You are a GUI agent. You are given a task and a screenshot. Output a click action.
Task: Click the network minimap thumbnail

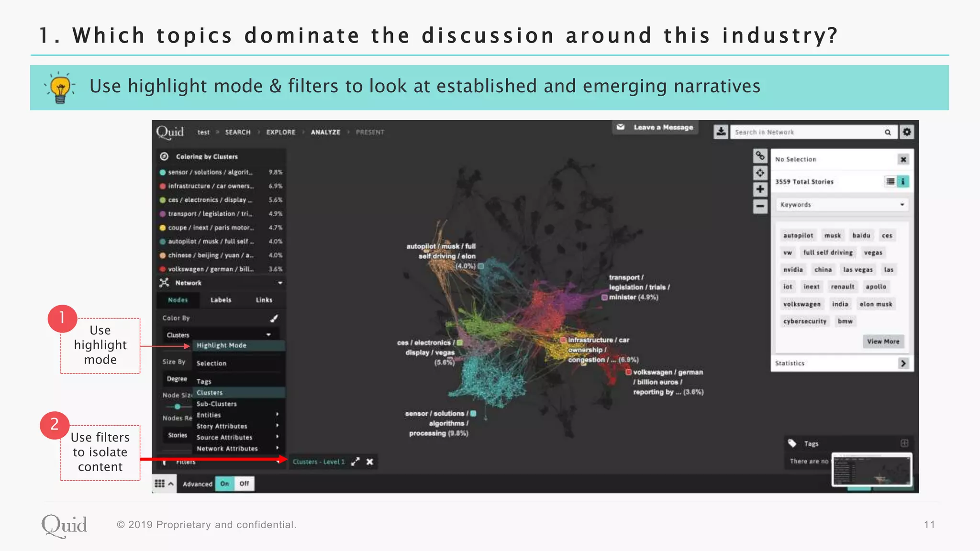(872, 470)
